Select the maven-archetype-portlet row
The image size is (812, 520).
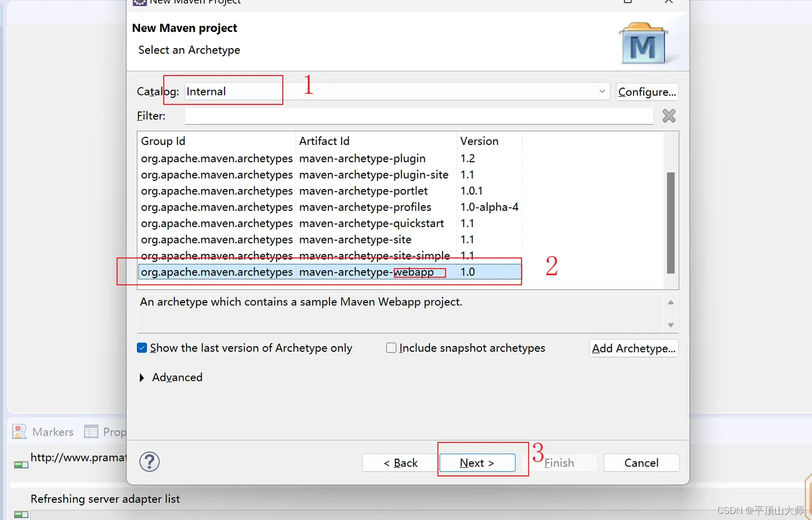(330, 191)
